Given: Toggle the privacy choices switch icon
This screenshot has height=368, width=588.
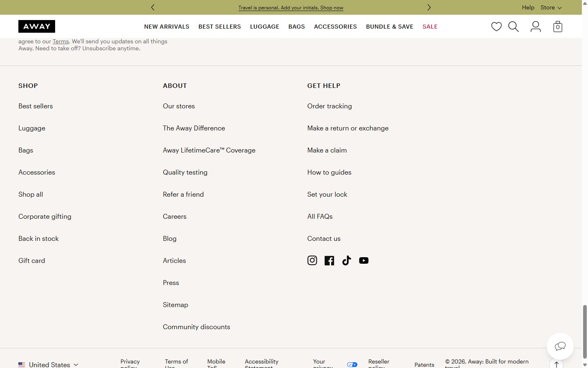Looking at the screenshot, I should [352, 364].
